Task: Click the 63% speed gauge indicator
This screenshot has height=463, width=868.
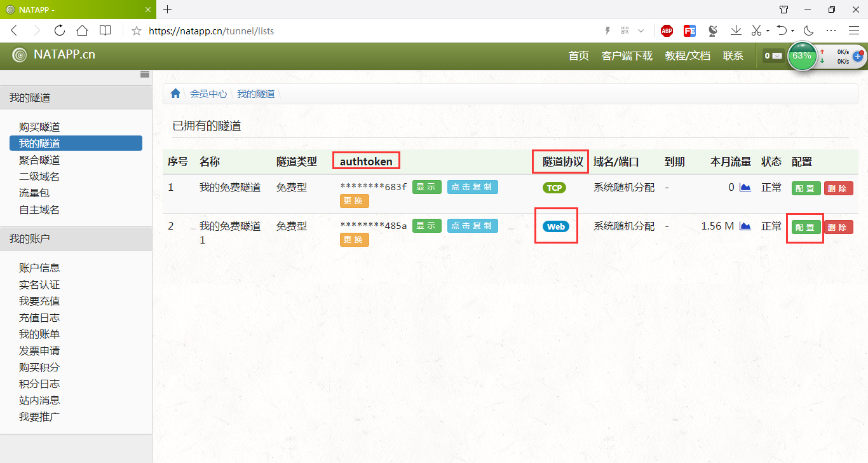Action: pos(802,57)
